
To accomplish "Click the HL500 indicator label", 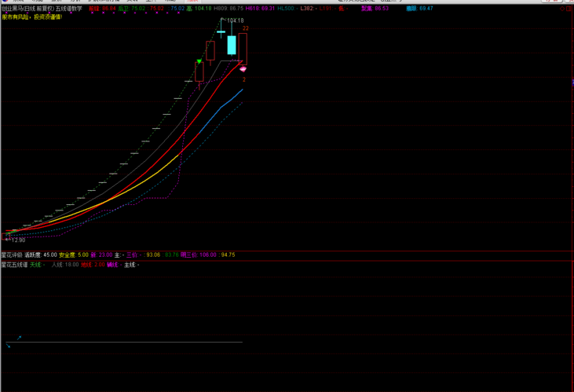I will click(x=286, y=9).
